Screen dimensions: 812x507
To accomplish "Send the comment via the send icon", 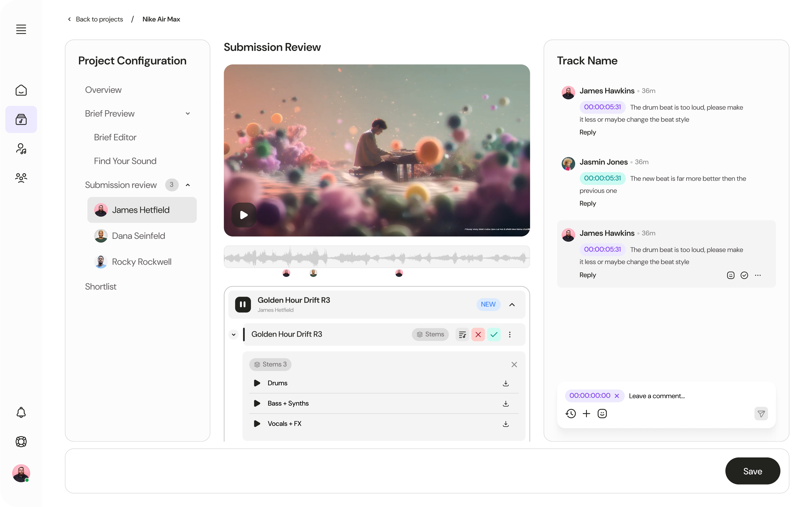I will click(x=761, y=413).
